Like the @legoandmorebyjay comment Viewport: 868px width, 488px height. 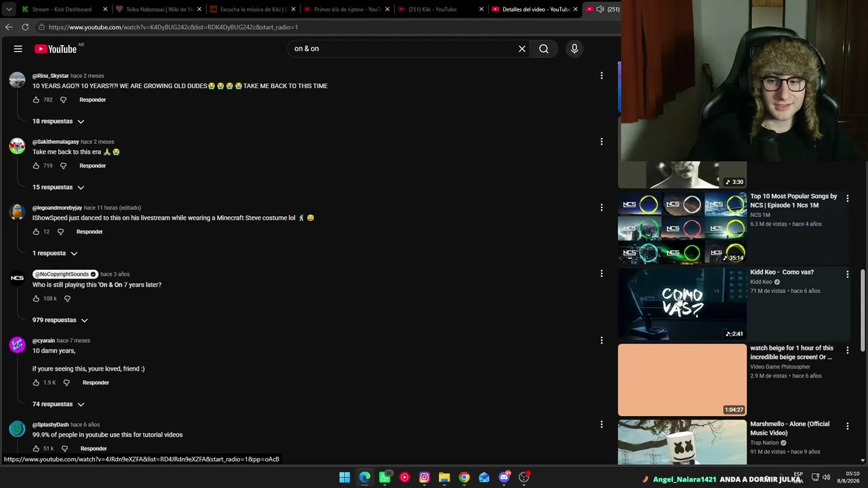click(36, 232)
